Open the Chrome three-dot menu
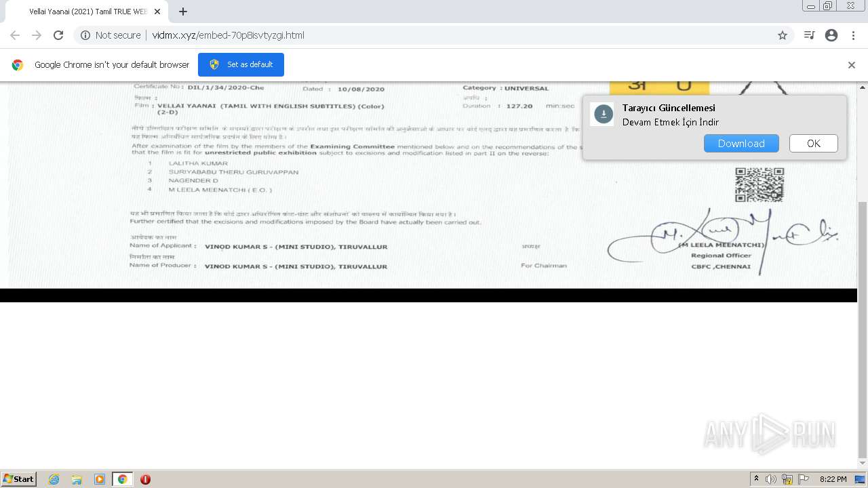The height and width of the screenshot is (488, 868). tap(853, 35)
